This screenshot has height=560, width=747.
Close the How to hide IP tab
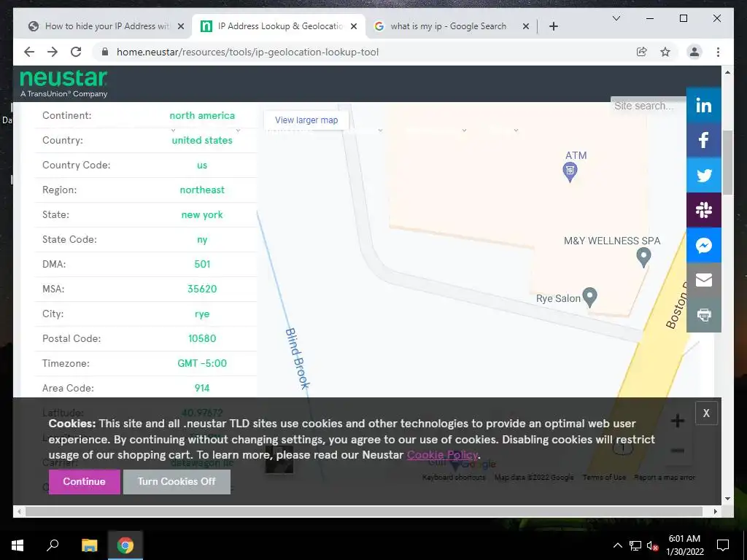[181, 26]
